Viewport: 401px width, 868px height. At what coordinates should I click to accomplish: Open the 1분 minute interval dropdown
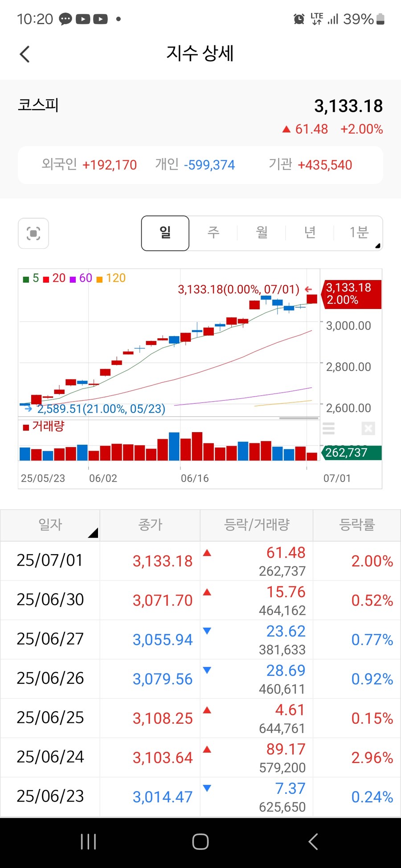(359, 232)
